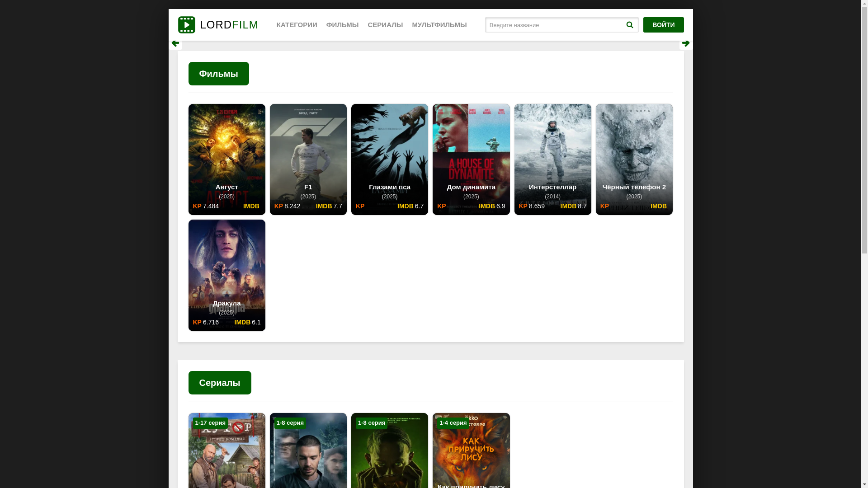Viewport: 868px width, 488px height.
Task: Click the right green arrow icon
Action: (685, 43)
